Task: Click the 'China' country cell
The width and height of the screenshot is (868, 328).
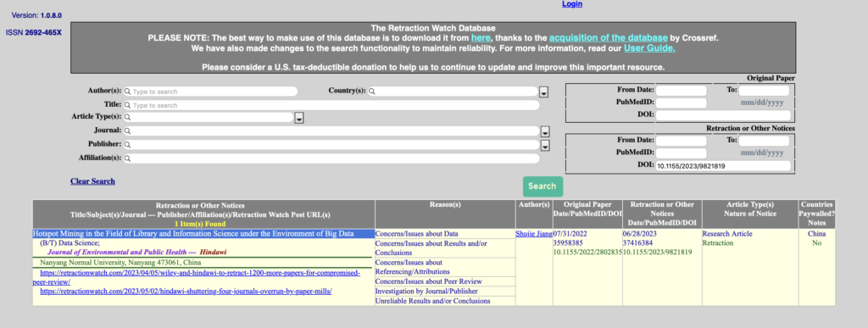Action: 816,234
